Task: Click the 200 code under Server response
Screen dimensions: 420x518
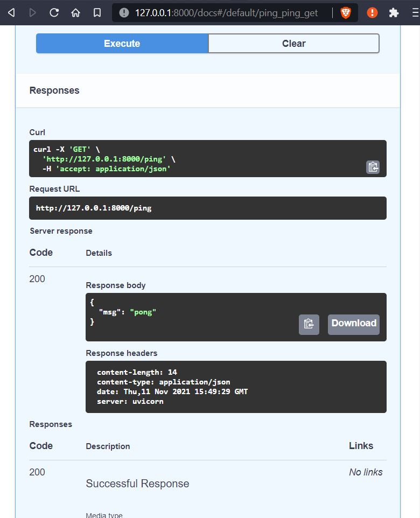Action: [37, 279]
